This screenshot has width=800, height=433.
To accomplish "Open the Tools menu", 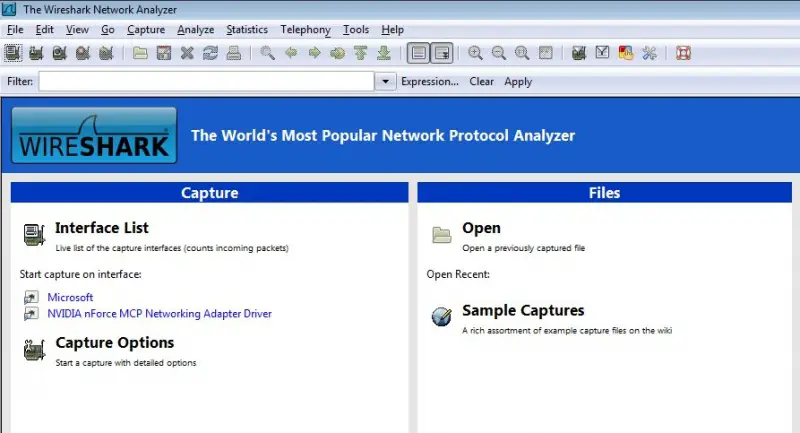I will click(356, 30).
